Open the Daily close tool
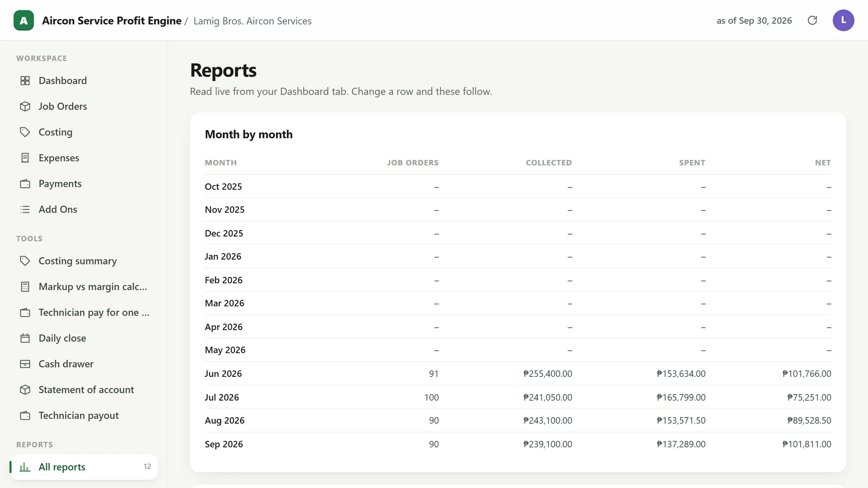 [x=84, y=338]
